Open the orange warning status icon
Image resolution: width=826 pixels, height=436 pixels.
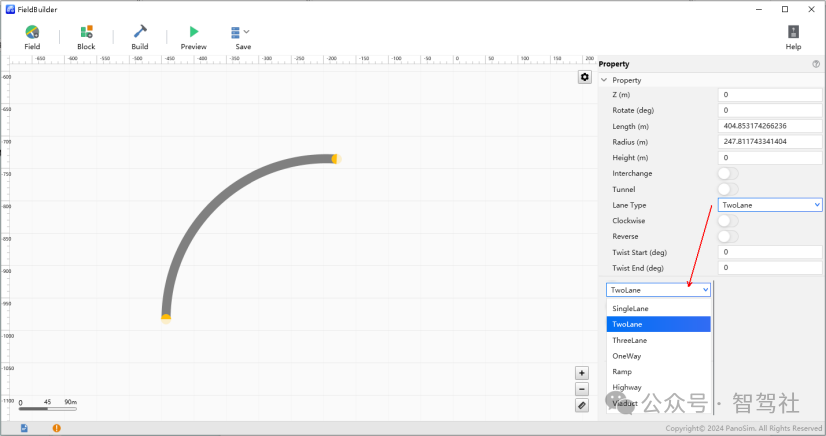[x=56, y=428]
